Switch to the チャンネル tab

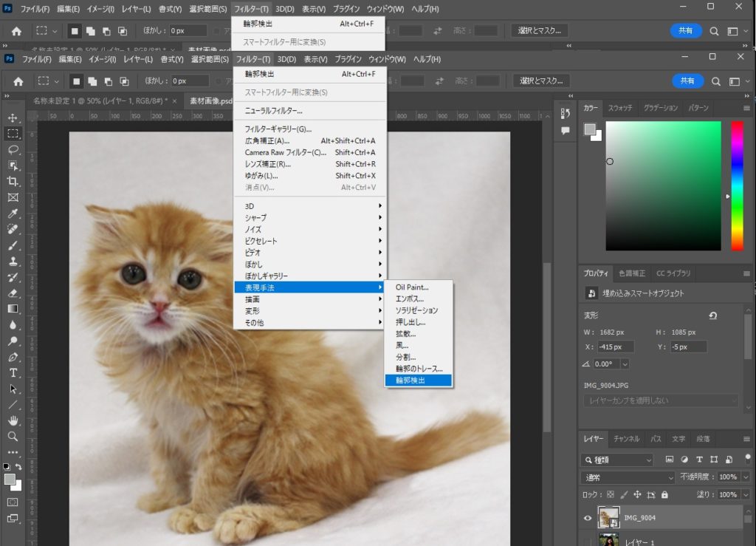(x=626, y=439)
